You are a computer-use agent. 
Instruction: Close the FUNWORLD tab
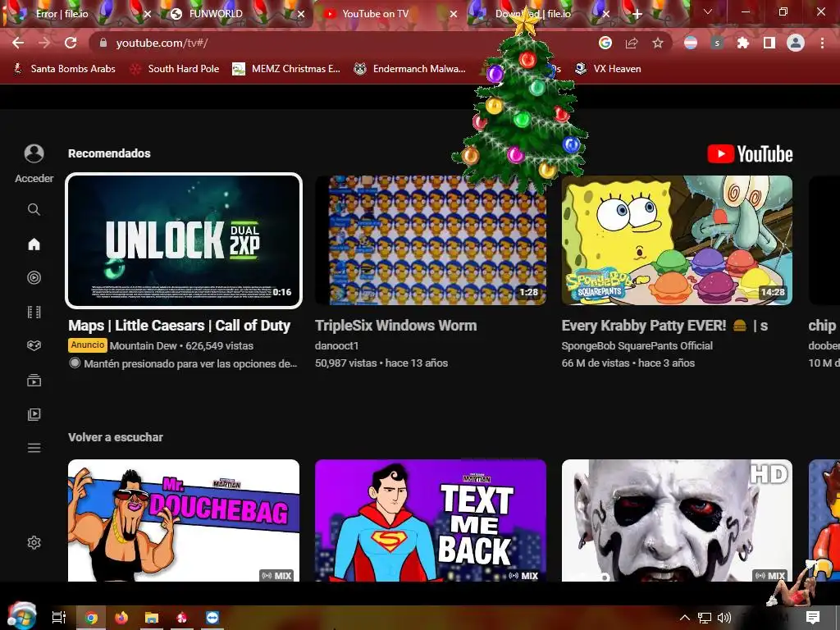tap(301, 15)
